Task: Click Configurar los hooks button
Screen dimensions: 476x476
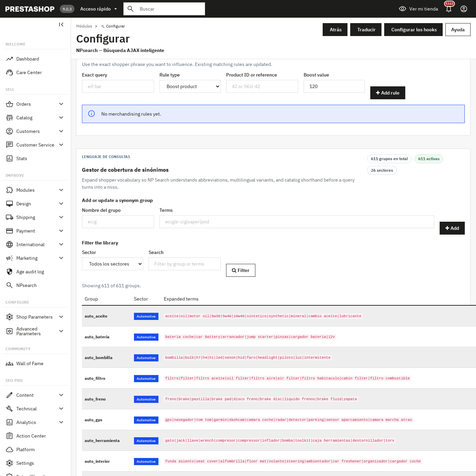Action: (413, 30)
